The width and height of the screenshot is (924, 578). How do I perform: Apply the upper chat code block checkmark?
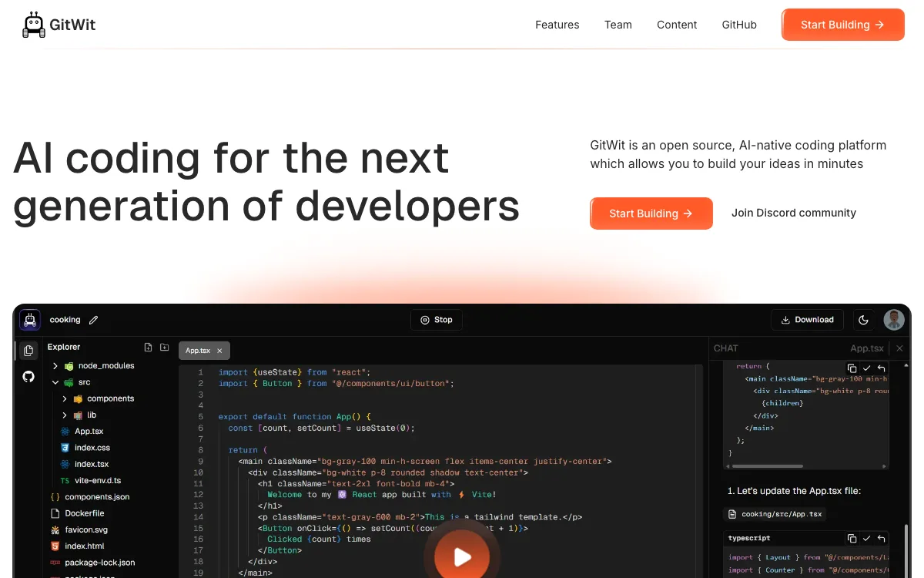point(866,369)
